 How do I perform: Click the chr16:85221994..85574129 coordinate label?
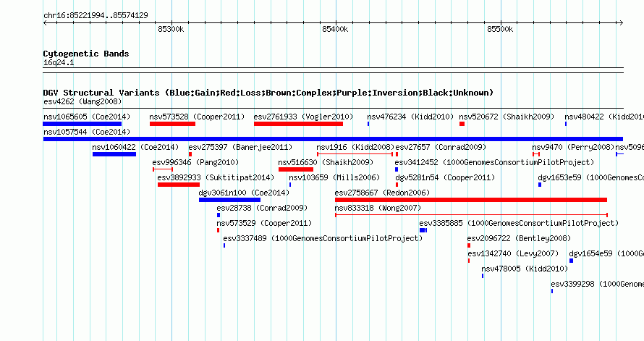pyautogui.click(x=96, y=16)
